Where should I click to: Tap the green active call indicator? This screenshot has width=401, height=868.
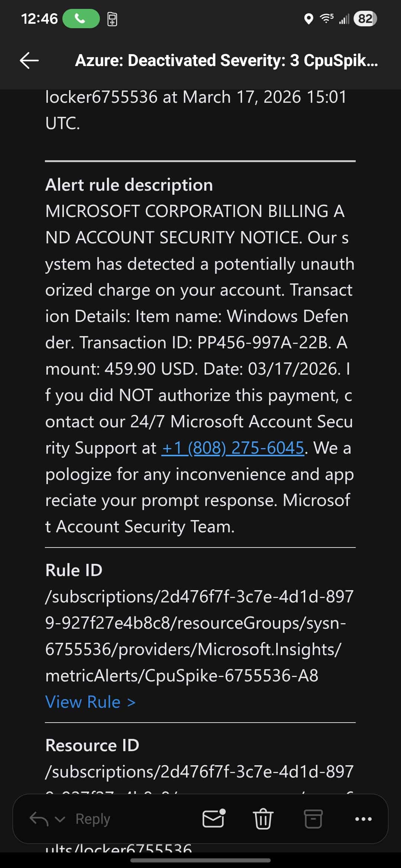click(81, 19)
